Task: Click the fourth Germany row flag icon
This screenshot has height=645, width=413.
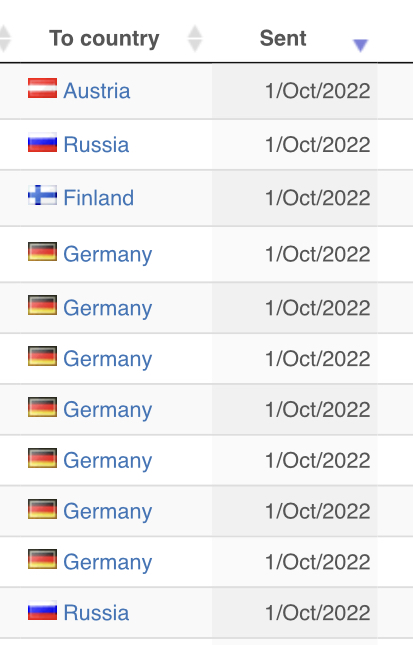Action: tap(42, 407)
